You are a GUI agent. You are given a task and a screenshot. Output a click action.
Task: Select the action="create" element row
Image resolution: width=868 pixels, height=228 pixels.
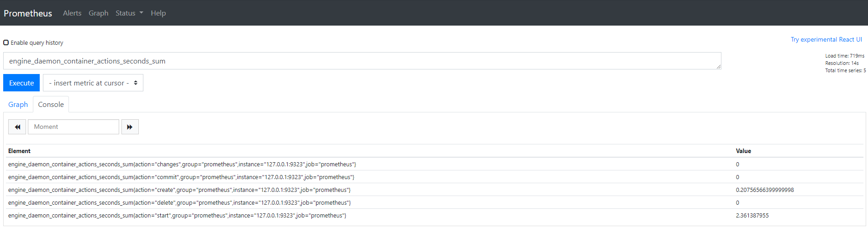tap(435, 190)
